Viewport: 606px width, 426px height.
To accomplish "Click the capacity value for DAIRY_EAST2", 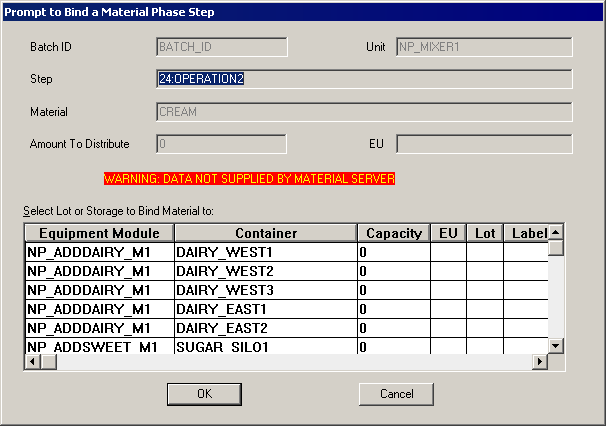I will [394, 328].
